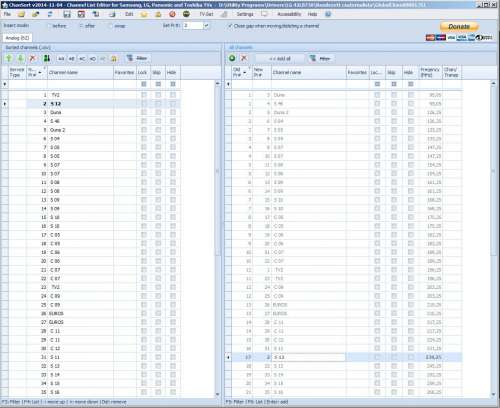The image size is (500, 408).
Task: Sort by the Channel name header in sorted list
Action: click(80, 72)
